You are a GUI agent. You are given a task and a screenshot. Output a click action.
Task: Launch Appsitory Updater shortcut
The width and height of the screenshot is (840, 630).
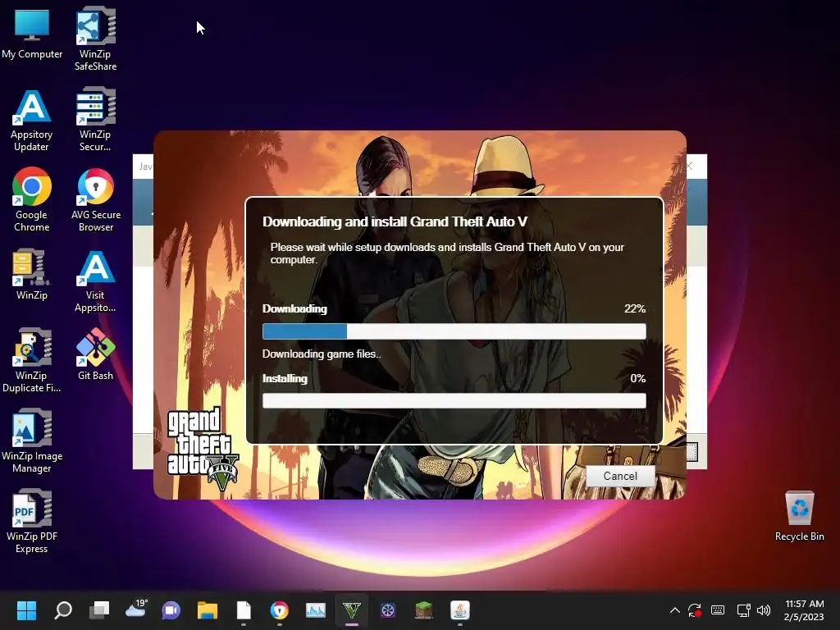pos(32,121)
